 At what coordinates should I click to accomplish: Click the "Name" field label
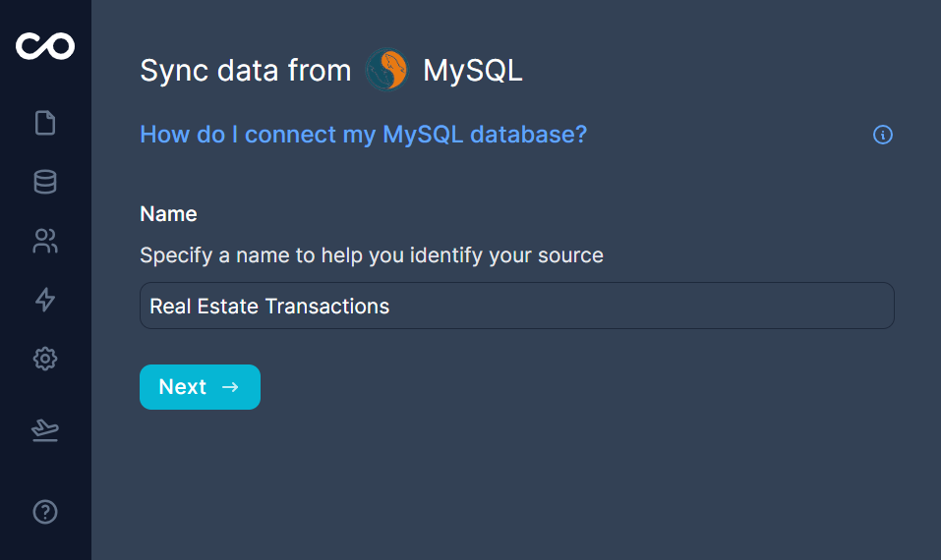[x=168, y=214]
